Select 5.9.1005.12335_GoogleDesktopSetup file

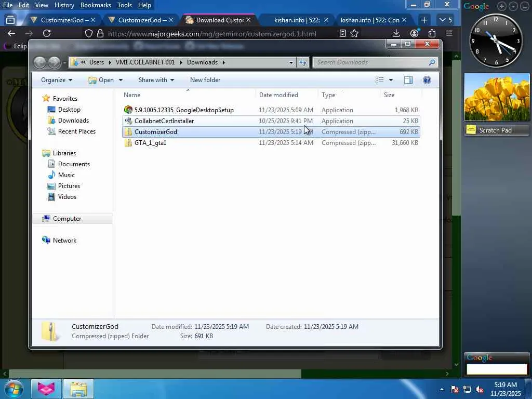coord(184,110)
